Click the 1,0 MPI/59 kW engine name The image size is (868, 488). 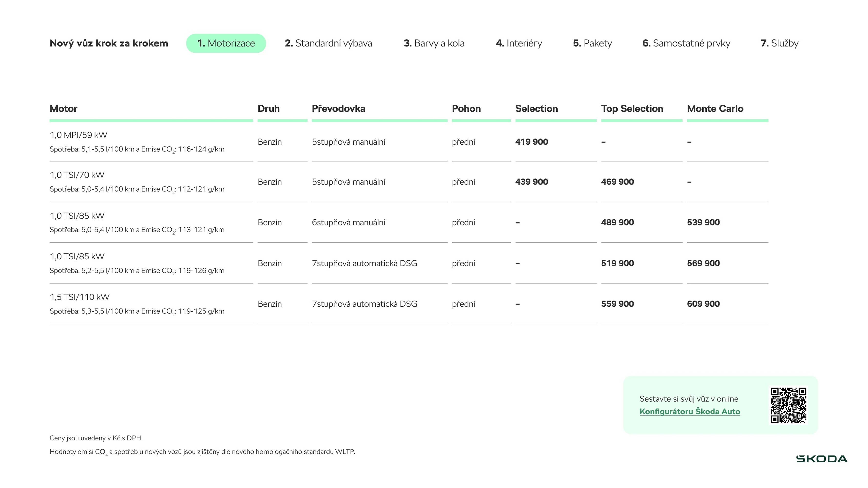point(78,135)
